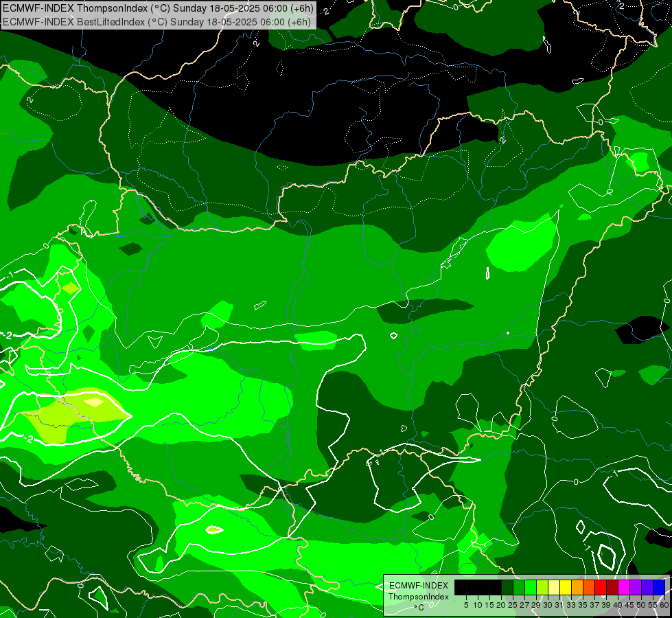Select the blue 55–60 legend swatch
Image resolution: width=672 pixels, height=618 pixels.
click(x=659, y=587)
